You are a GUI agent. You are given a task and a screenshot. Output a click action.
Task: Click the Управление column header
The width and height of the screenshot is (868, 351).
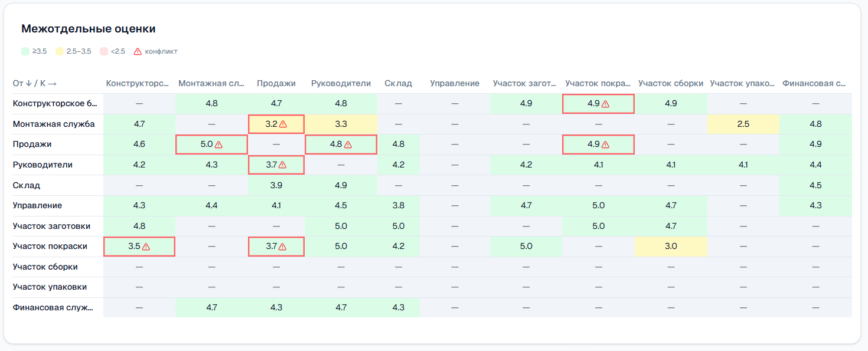(x=455, y=83)
